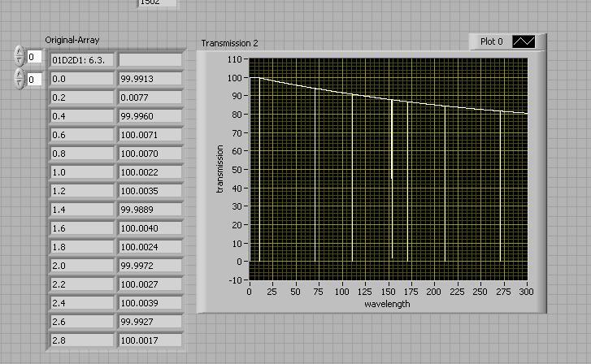Click the 110 y-axis maximum marker
The image size is (591, 364).
(234, 59)
